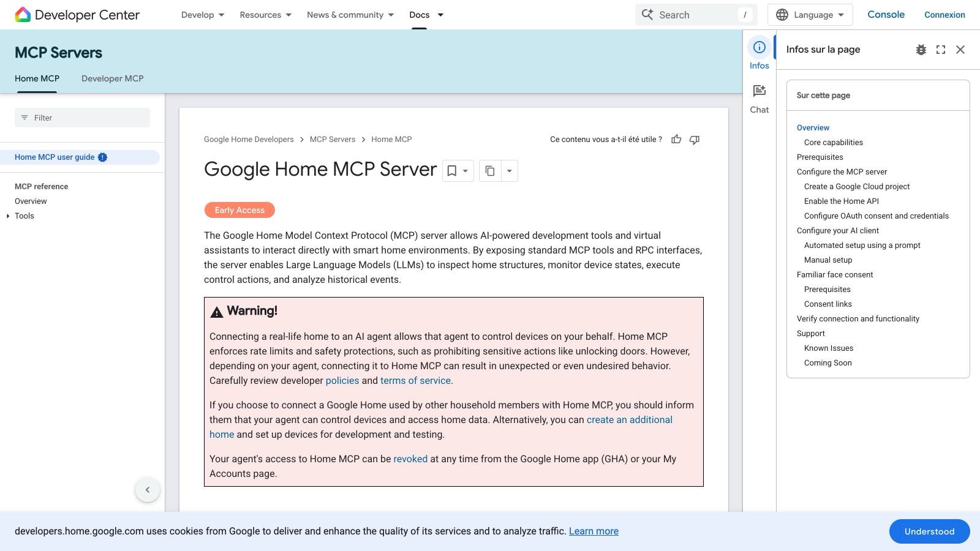
Task: Open the bookmark dropdown arrow
Action: [466, 171]
